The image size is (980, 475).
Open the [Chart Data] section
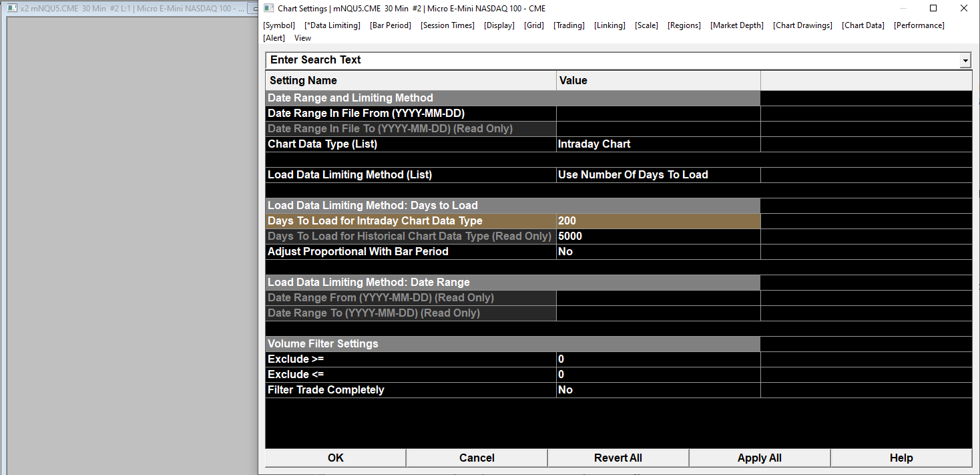tap(863, 25)
